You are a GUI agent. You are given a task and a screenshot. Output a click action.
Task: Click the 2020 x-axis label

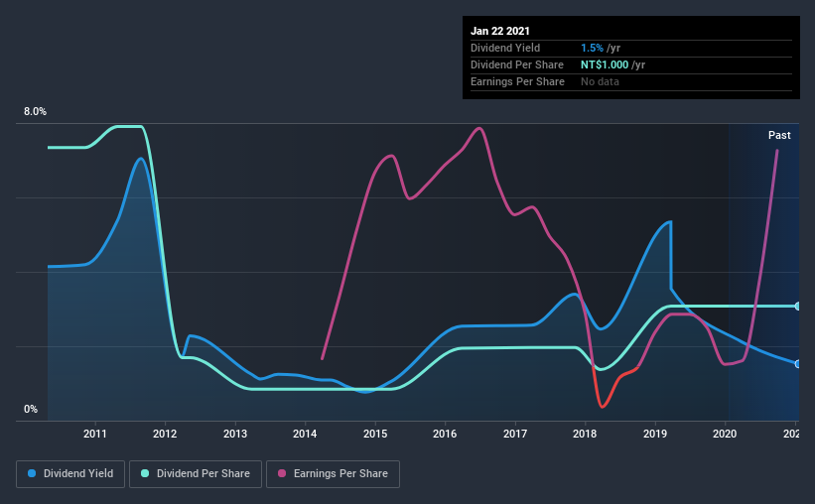click(x=725, y=434)
